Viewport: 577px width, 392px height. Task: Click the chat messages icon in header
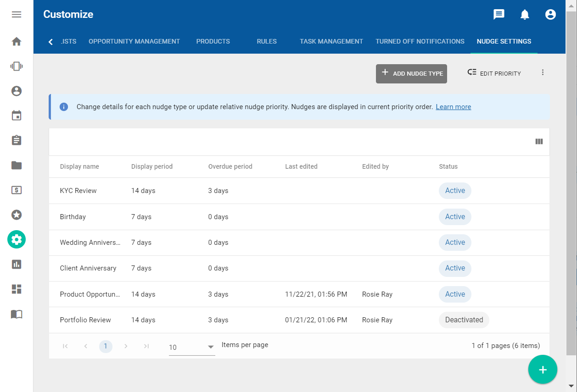[499, 15]
